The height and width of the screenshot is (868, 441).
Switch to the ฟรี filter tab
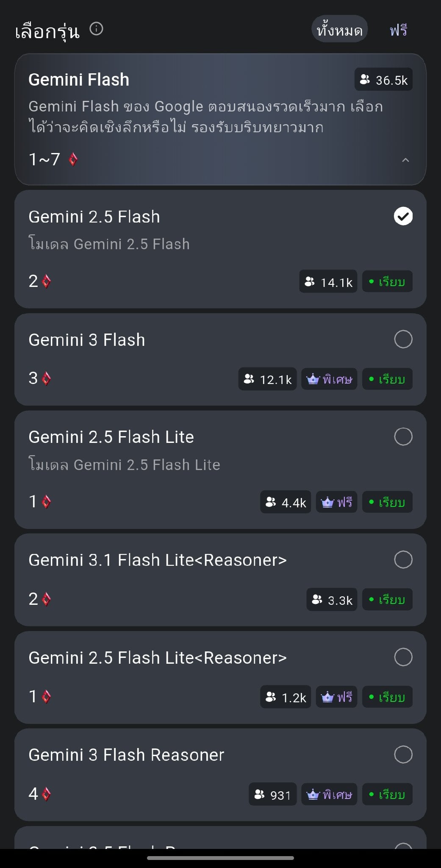click(x=398, y=29)
